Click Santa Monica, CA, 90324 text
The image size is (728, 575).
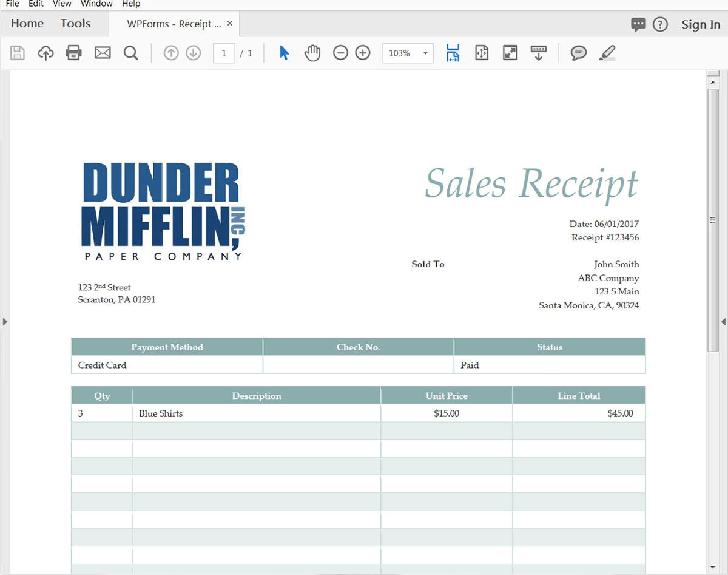point(589,305)
